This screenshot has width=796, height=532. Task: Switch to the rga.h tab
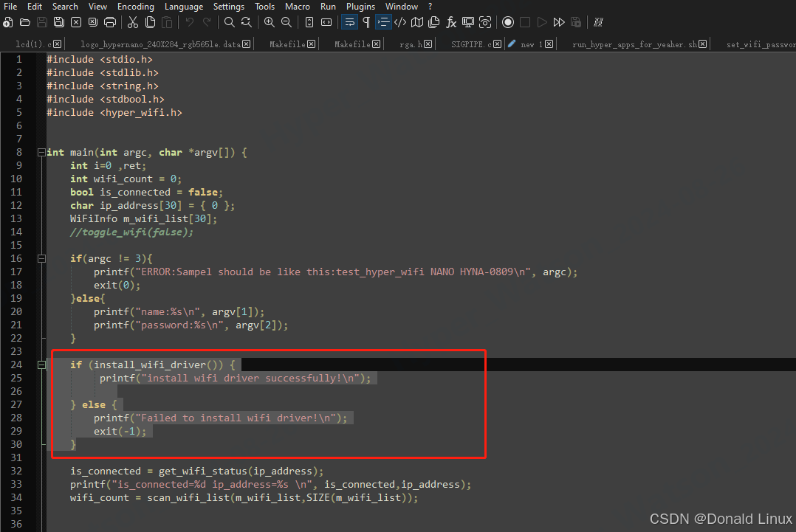click(x=411, y=44)
